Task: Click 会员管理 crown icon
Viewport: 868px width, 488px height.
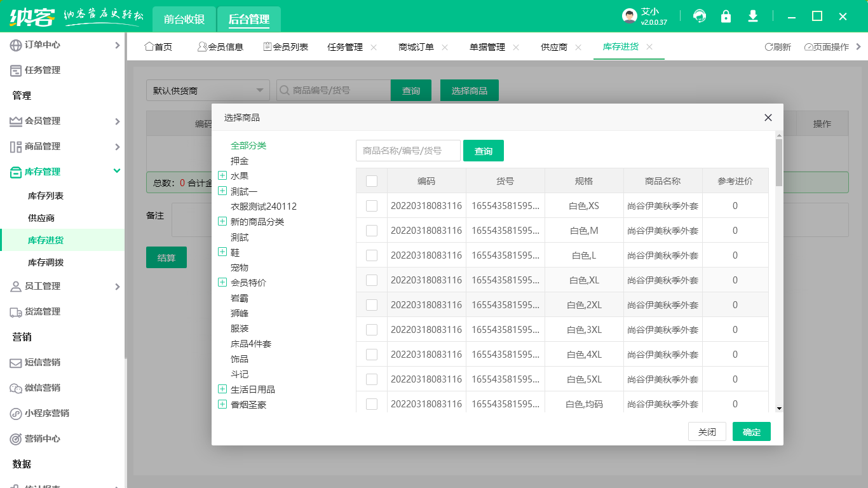Action: click(16, 121)
